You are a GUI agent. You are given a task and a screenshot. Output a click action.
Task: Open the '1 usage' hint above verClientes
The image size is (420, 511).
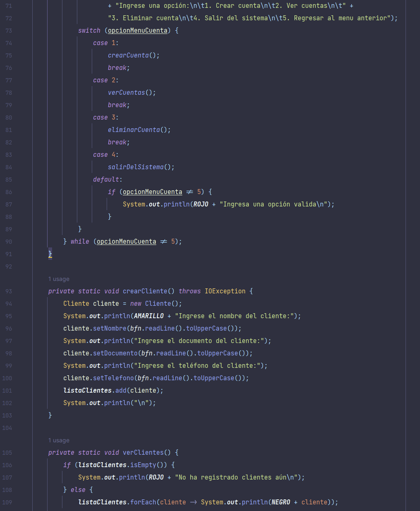(x=59, y=440)
